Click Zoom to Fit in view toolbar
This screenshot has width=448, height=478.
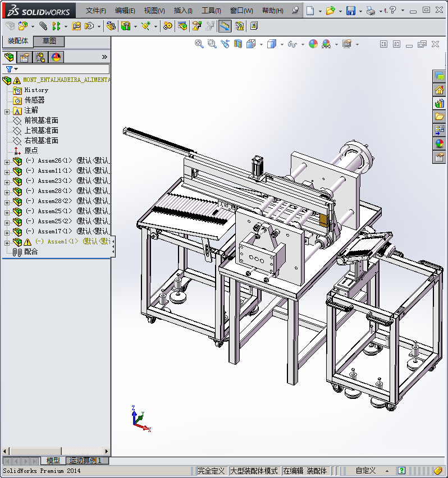click(199, 44)
